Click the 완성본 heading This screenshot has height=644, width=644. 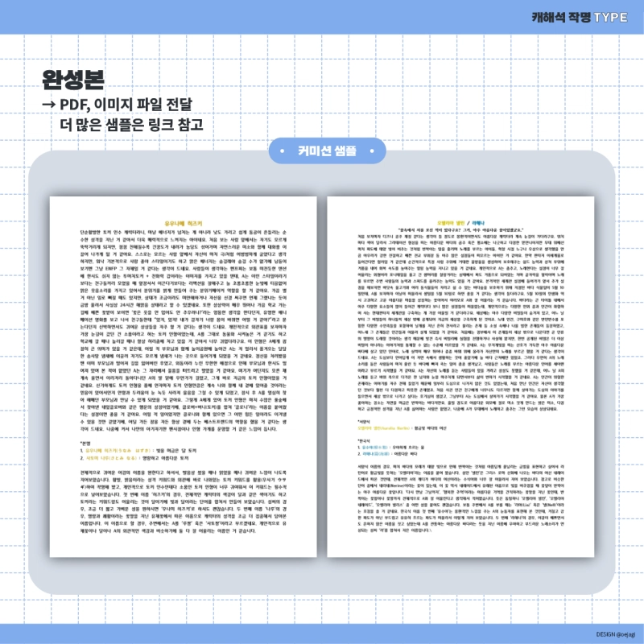click(x=72, y=80)
